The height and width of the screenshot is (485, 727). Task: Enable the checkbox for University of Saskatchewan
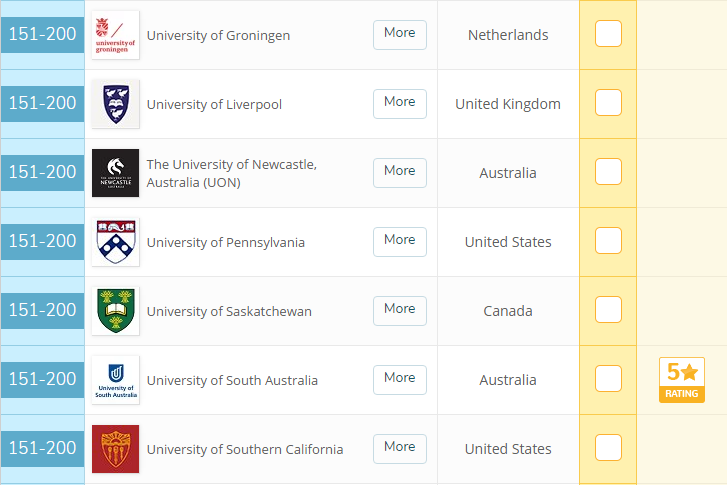(x=608, y=310)
